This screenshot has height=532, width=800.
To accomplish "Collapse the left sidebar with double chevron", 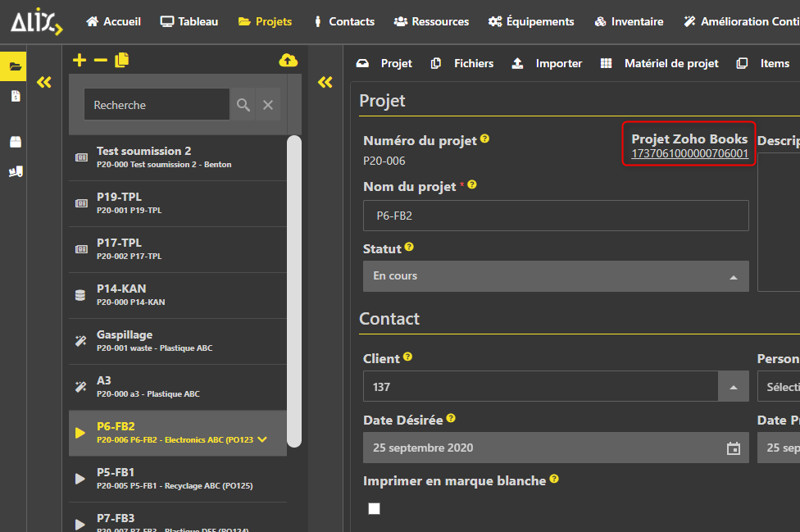I will pos(44,82).
